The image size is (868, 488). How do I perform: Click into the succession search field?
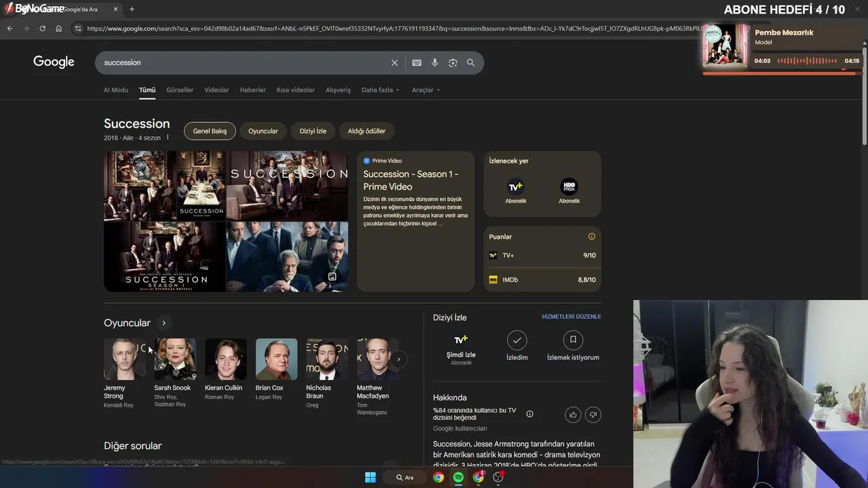244,62
